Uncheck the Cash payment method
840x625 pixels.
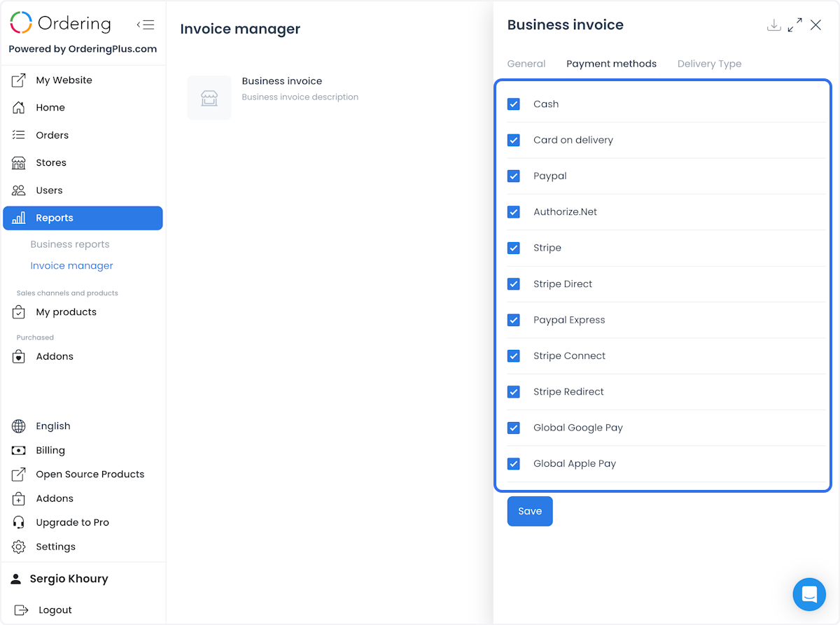pos(514,104)
